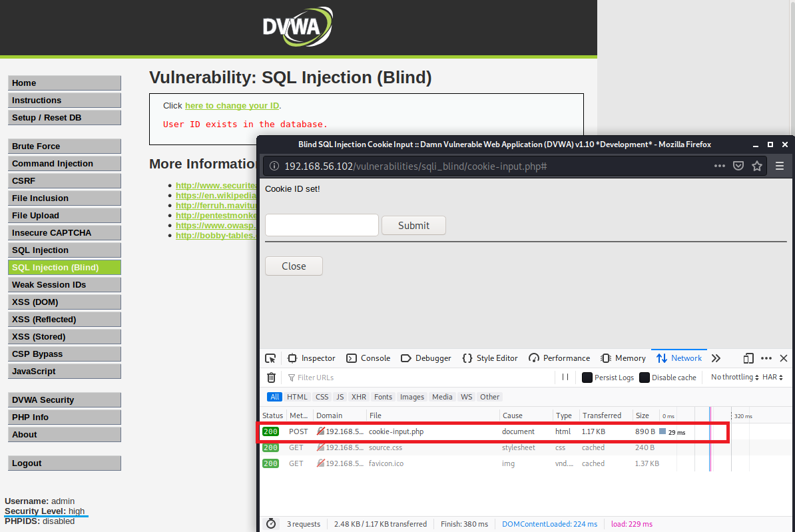Open the Debugger tab
The height and width of the screenshot is (532, 795).
[425, 358]
